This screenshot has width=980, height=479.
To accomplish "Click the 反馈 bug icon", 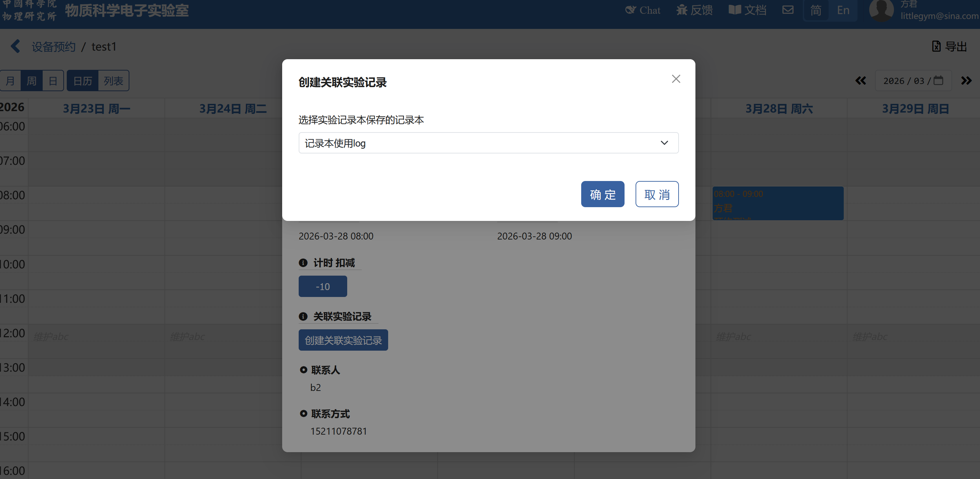I will [682, 10].
